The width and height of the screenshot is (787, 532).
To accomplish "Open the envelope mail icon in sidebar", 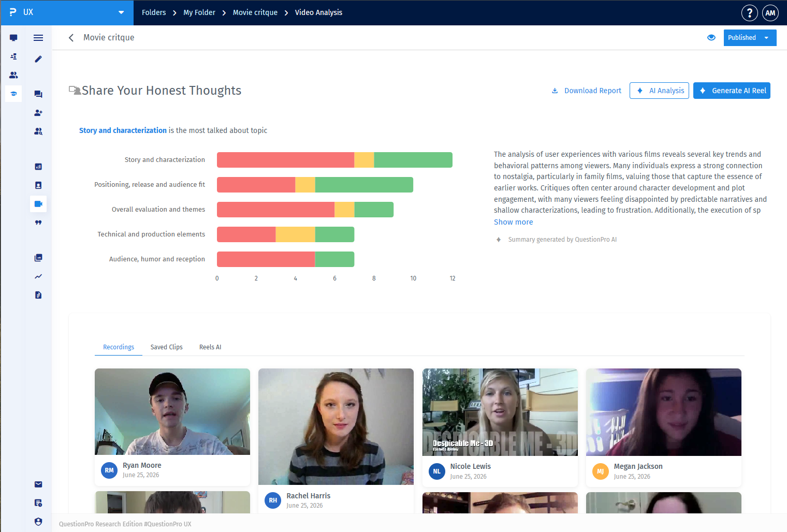I will 38,484.
